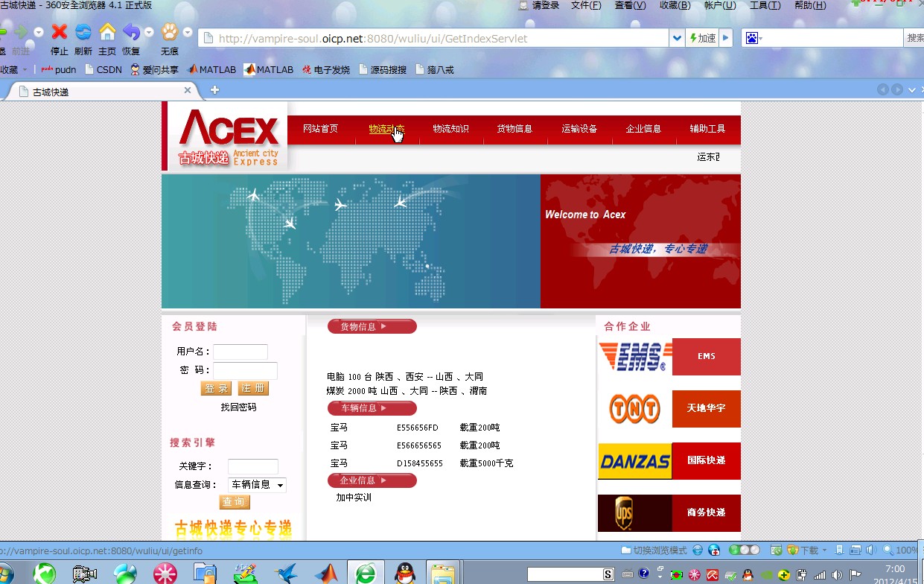924x584 pixels.
Task: Click the 密码 input field
Action: [246, 370]
